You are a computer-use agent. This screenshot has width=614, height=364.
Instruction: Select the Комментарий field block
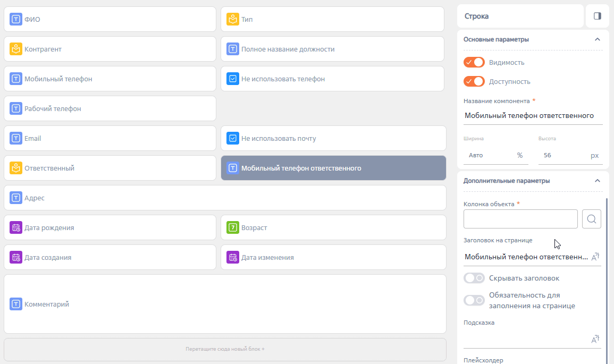(225, 304)
